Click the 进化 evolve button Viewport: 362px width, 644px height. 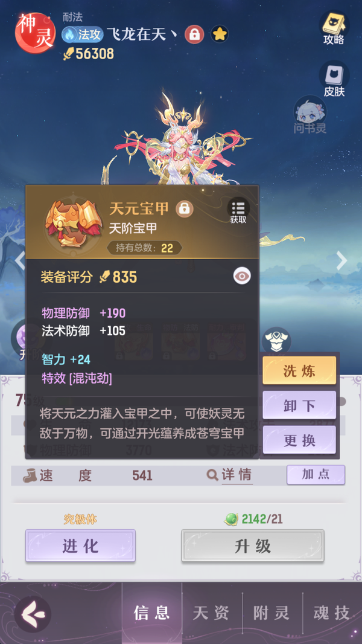click(80, 546)
